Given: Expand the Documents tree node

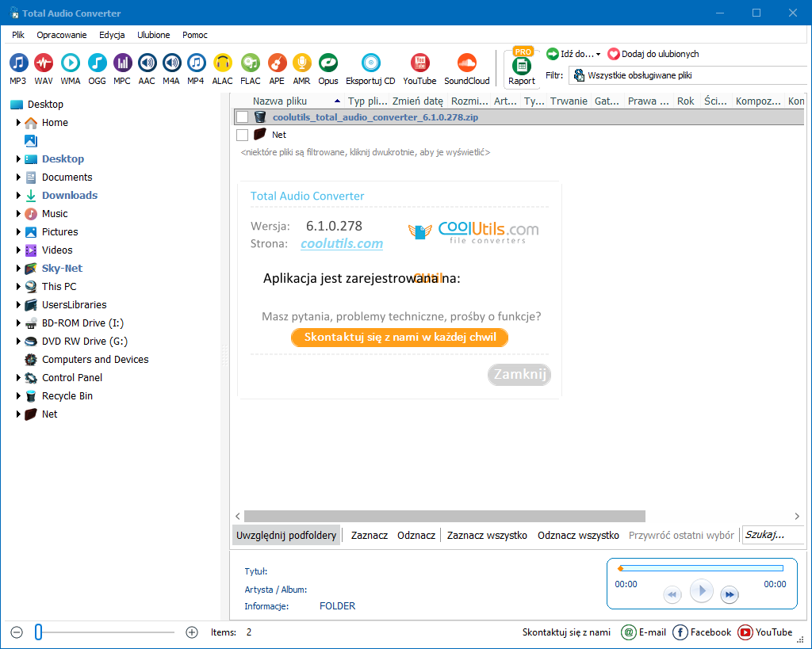Looking at the screenshot, I should (19, 177).
